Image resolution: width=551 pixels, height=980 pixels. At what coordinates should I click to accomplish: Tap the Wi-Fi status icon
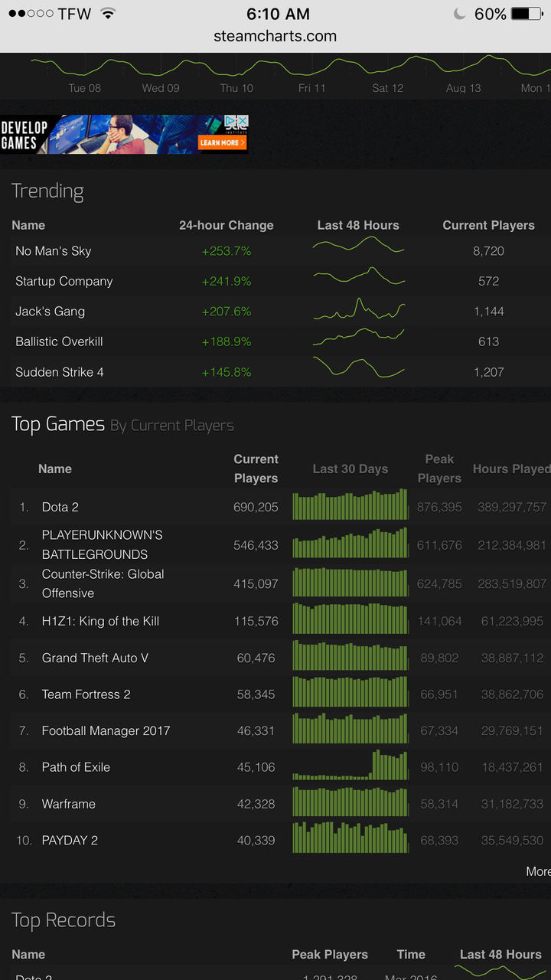coord(107,14)
